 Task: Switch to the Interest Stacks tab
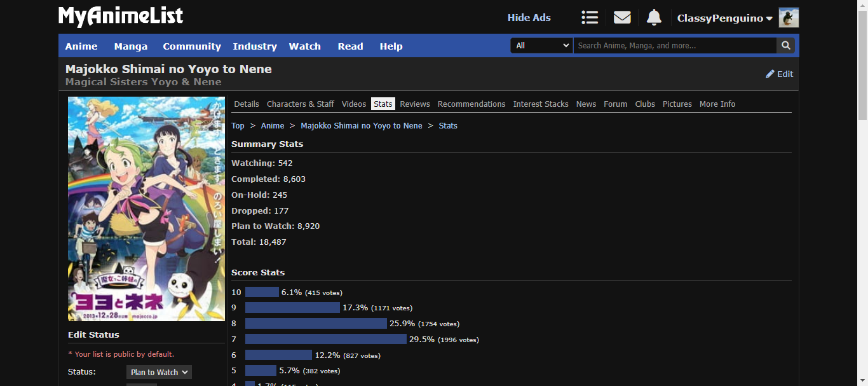pyautogui.click(x=541, y=104)
